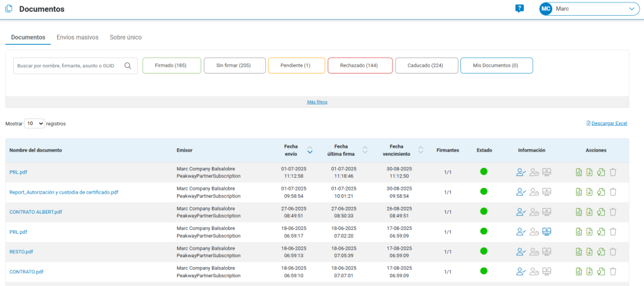Switch to the Envíos masivos tab
The image size is (644, 286).
[77, 37]
